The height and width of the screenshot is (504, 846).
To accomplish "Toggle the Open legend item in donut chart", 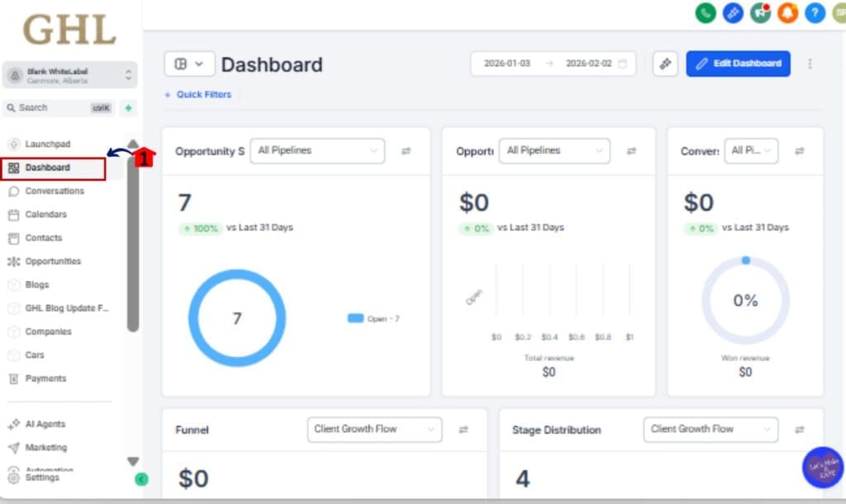I will coord(373,318).
